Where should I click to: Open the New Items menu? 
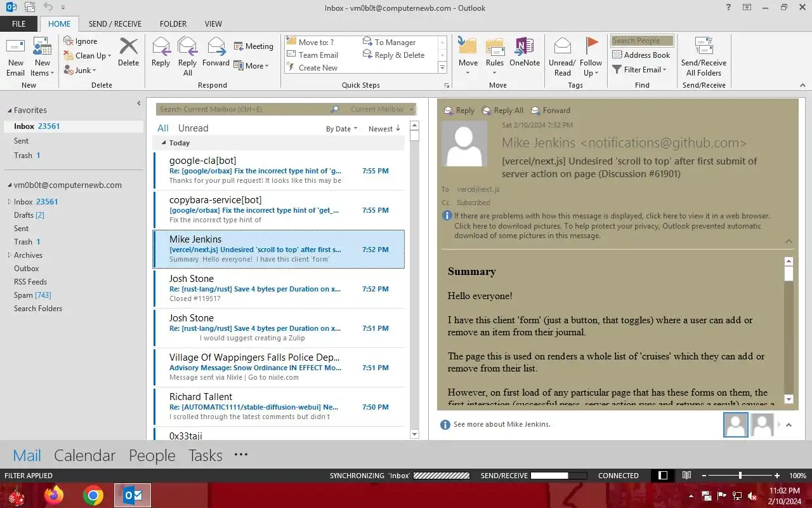(43, 57)
